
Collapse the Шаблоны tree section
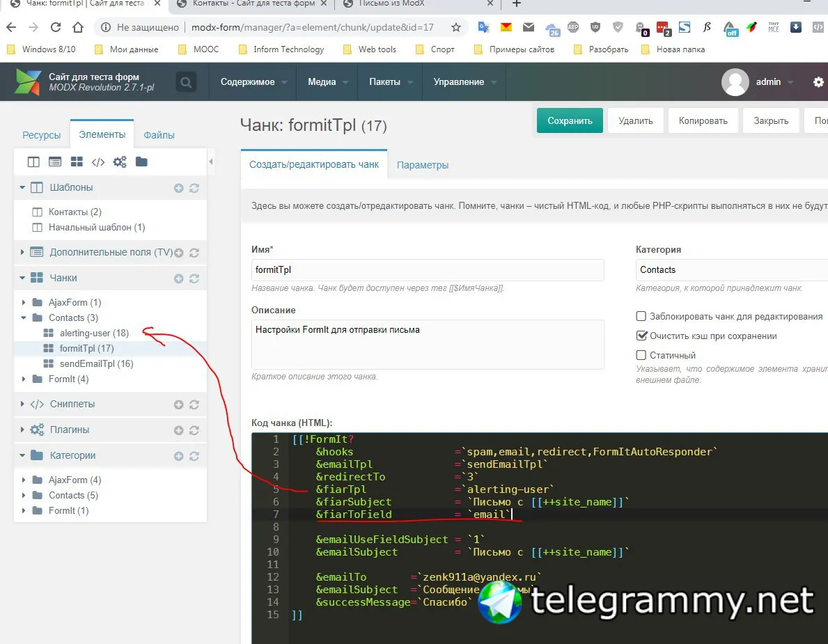coord(22,187)
